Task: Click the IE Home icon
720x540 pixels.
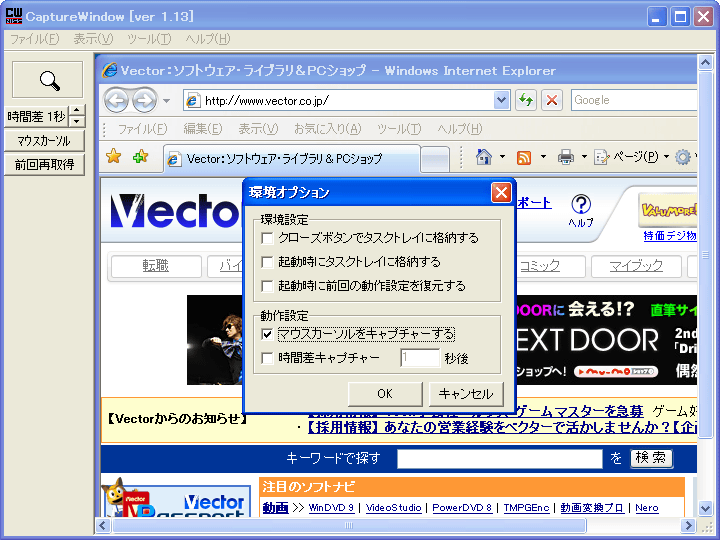Action: pos(484,157)
